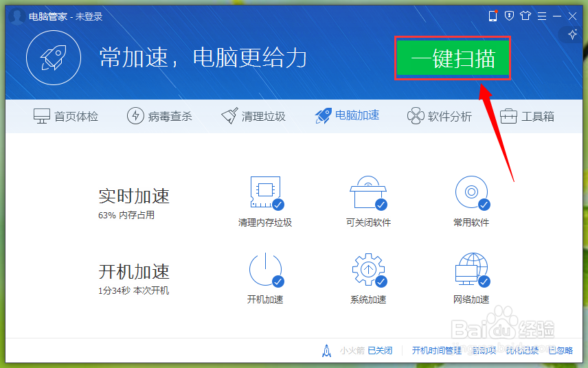Screen dimensions: 588x368
Task: Toggle the 网络加速 globe monitor item
Action: (x=471, y=279)
